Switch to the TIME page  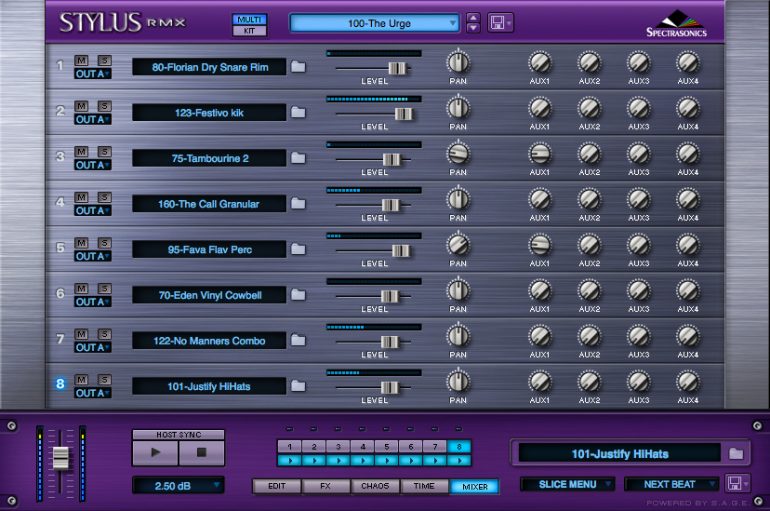click(x=424, y=486)
